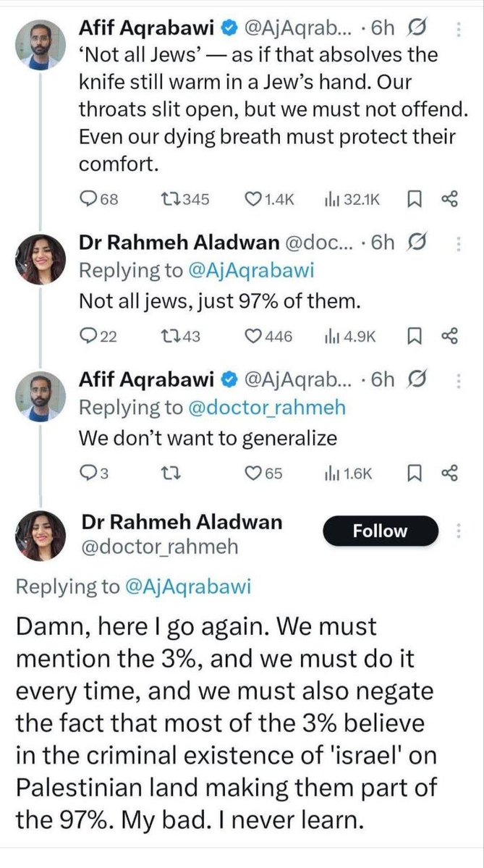Open more options beside the Follow button
This screenshot has height=868, width=484.
[x=458, y=532]
